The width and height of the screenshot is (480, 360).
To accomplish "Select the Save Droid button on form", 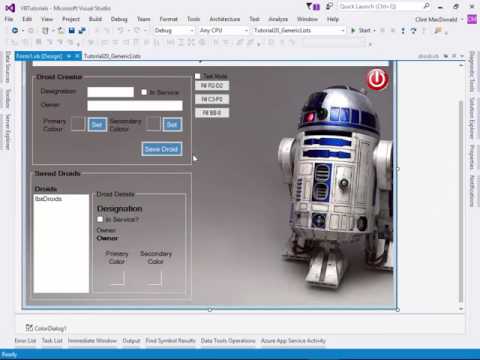I will 162,149.
